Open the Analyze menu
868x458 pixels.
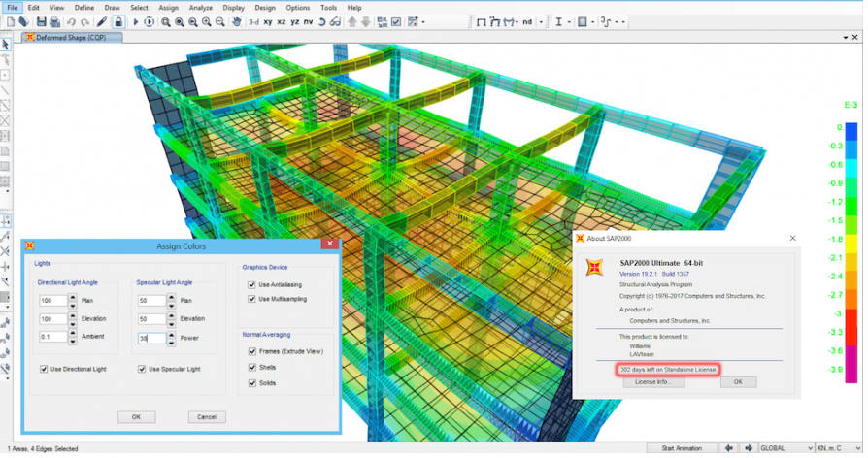200,8
